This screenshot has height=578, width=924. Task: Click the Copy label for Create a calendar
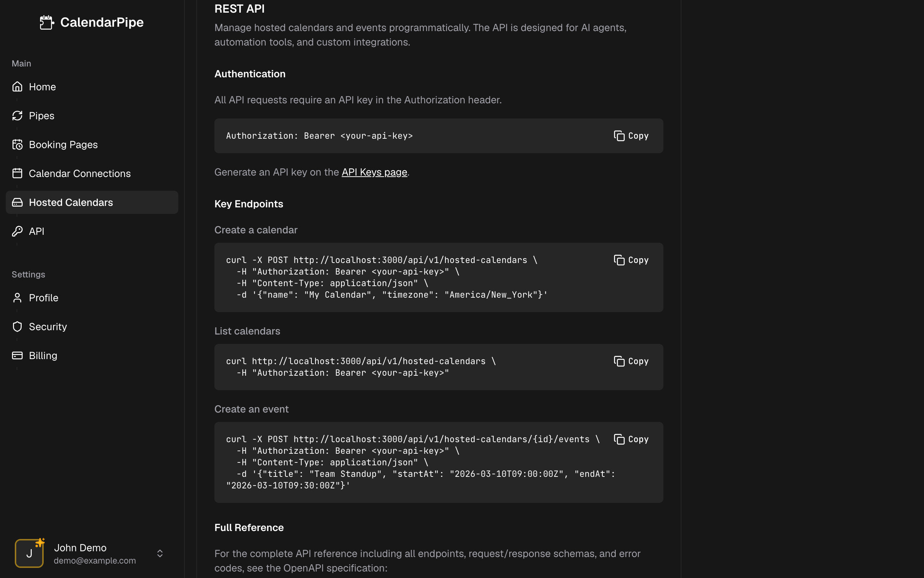coord(638,260)
